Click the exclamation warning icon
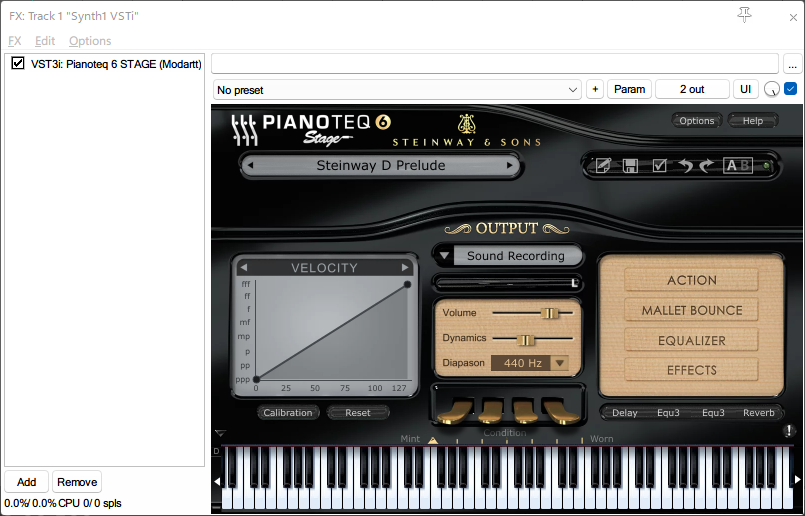805x516 pixels. (789, 431)
